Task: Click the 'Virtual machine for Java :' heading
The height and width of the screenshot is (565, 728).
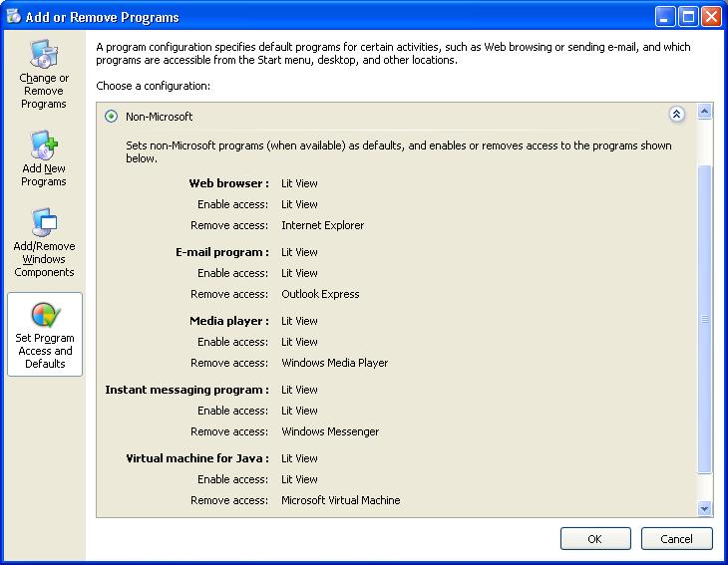Action: pos(197,458)
